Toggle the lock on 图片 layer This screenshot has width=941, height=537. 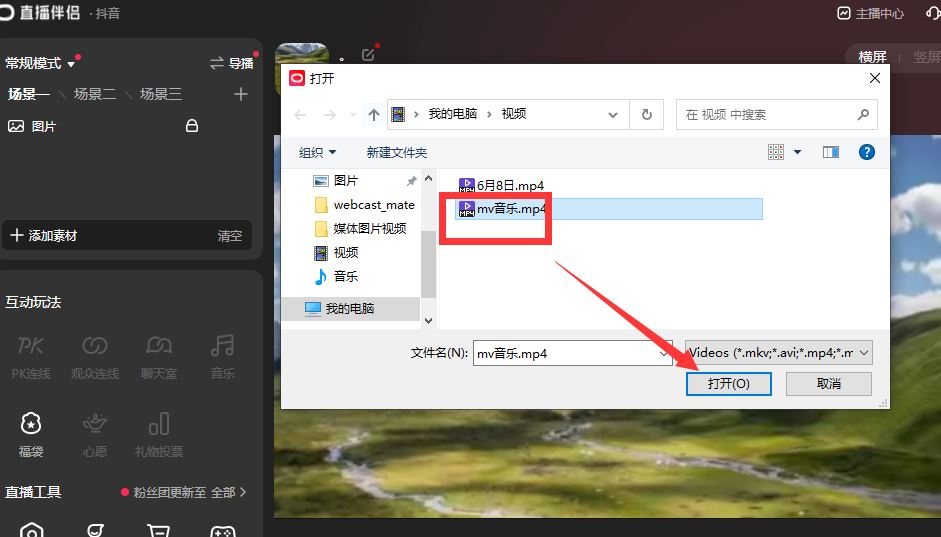pyautogui.click(x=191, y=126)
